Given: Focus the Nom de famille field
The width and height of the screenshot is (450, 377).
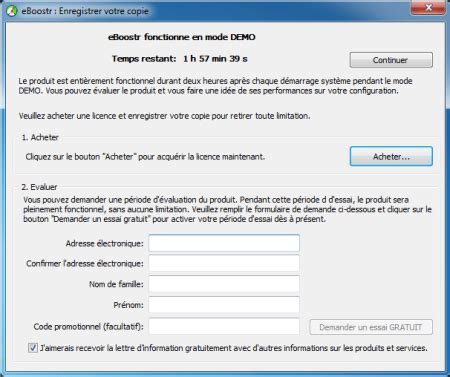Looking at the screenshot, I should tap(224, 284).
